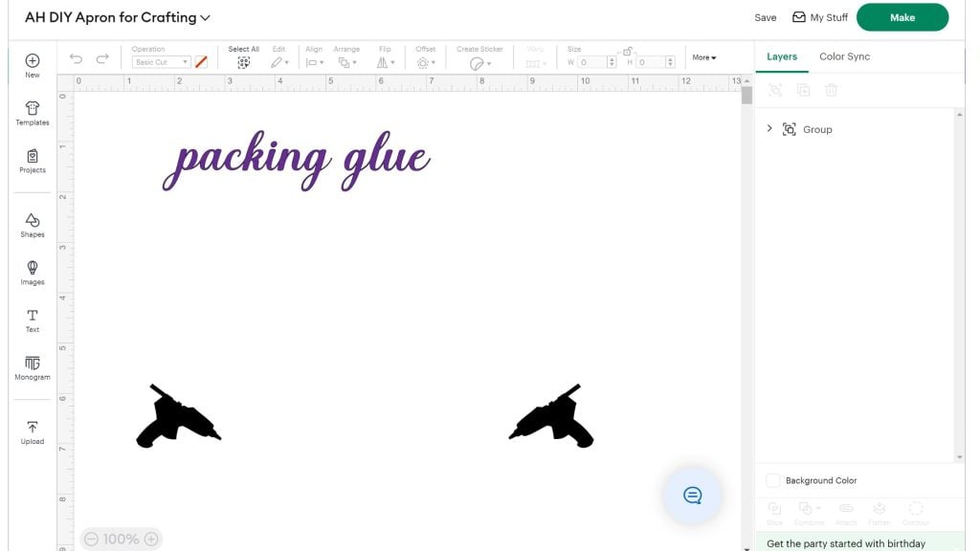Open the Combine dropdown
The height and width of the screenshot is (551, 980).
[x=809, y=513]
